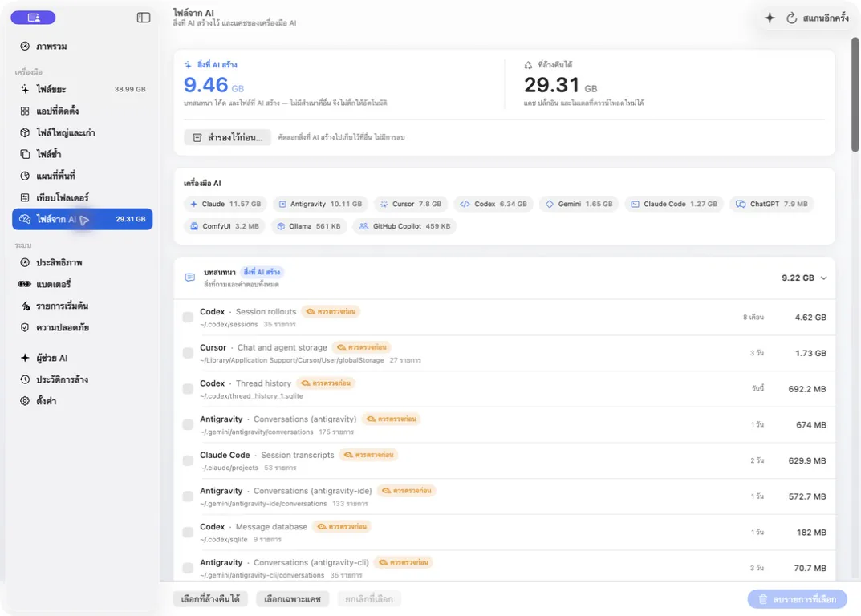Viewport: 861px width, 616px height.
Task: Select the ChatGPT 7.9 MB chip
Action: 771,204
